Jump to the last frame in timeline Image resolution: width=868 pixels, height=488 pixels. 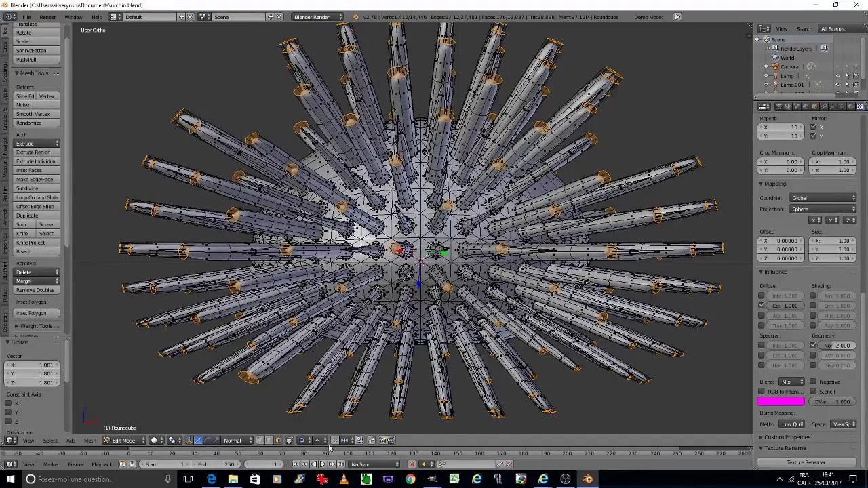[x=340, y=464]
